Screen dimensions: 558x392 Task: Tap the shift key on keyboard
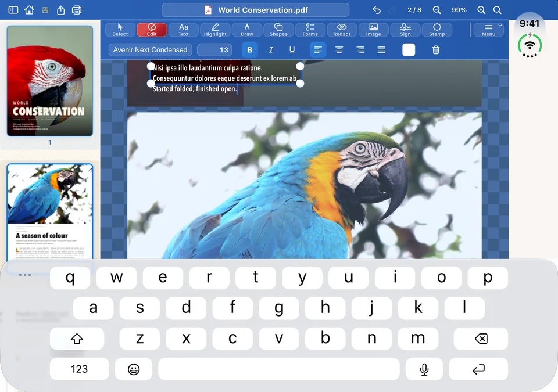[77, 339]
